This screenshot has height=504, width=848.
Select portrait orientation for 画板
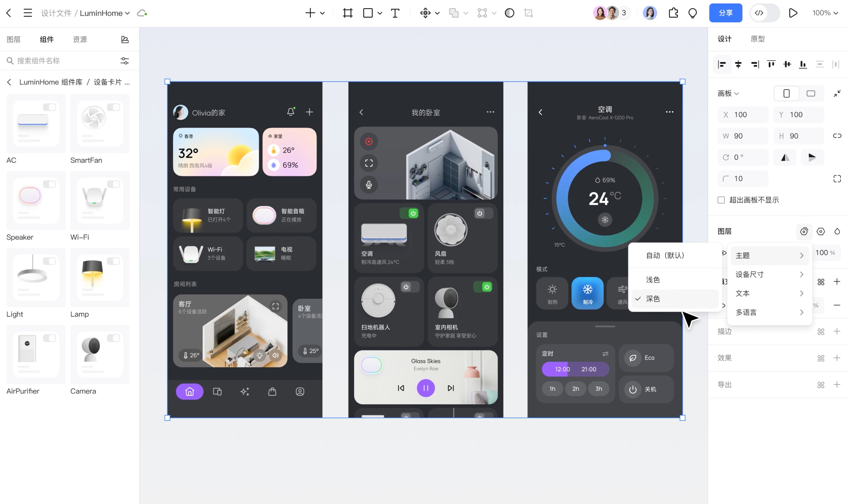click(x=786, y=94)
